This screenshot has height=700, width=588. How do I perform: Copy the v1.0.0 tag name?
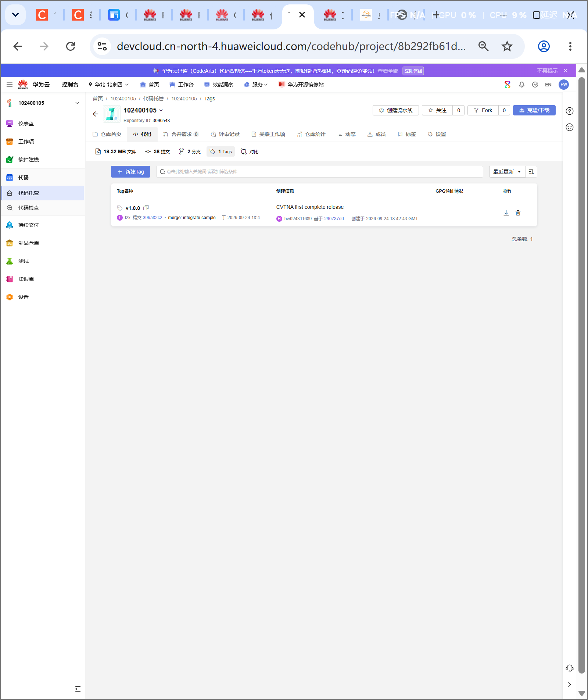[x=146, y=208]
